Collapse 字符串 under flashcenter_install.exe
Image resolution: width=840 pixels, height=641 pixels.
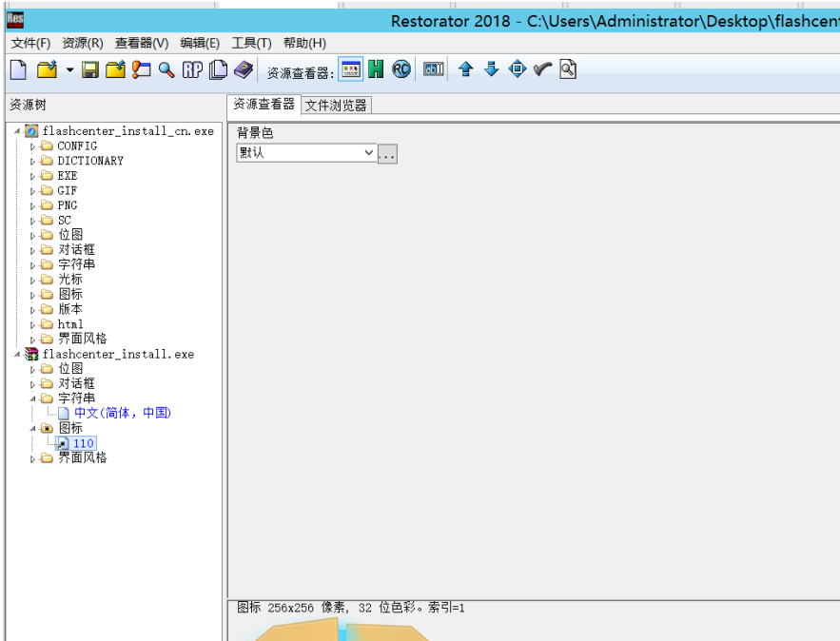41,398
